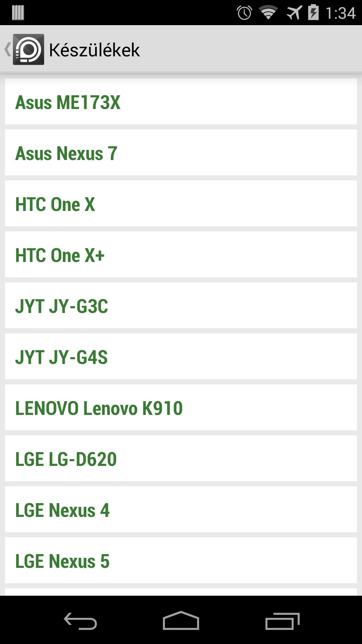This screenshot has width=362, height=644.
Task: Select the LGE Nexus 4 device
Action: tap(181, 509)
